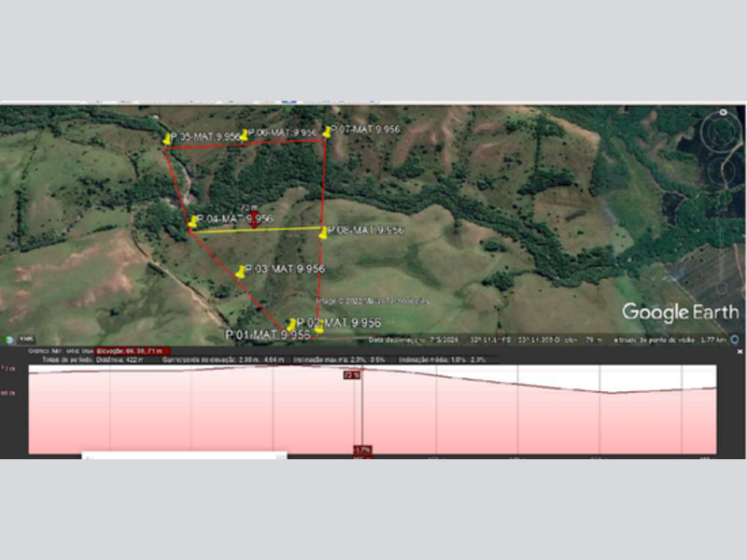
Task: Click the Distância 422 m text in the profile
Action: 120,360
